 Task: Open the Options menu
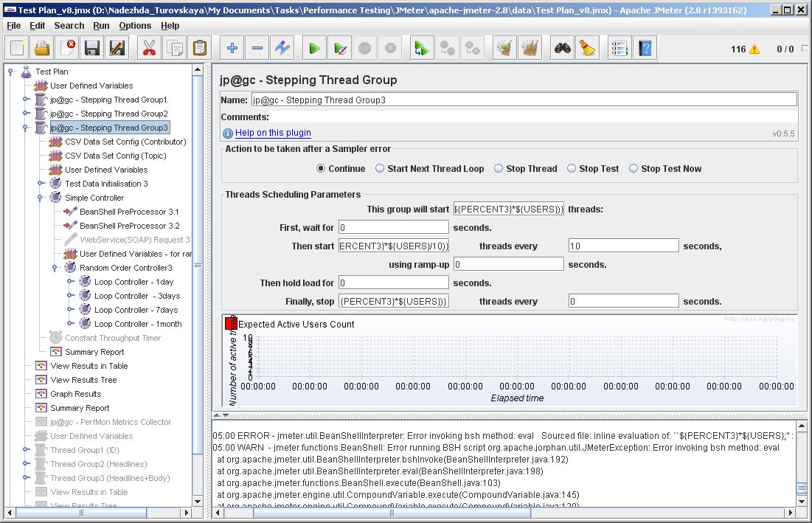click(135, 26)
